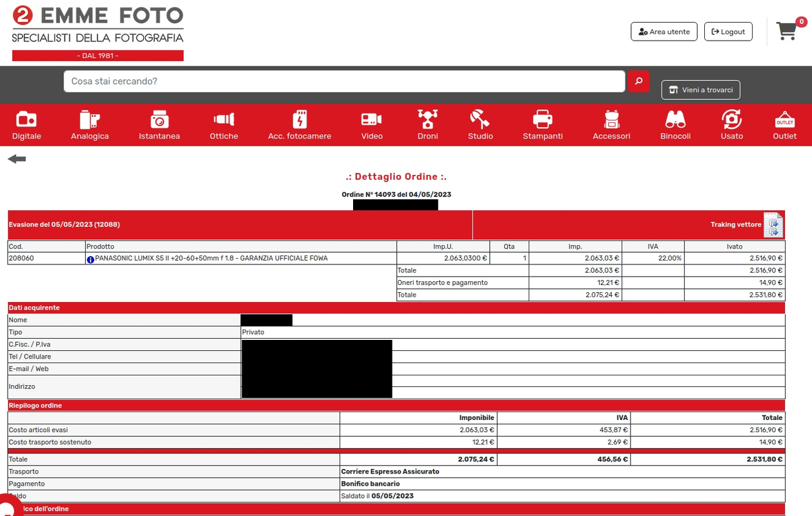
Task: Click the Dettaglio Ordine title
Action: pos(396,177)
